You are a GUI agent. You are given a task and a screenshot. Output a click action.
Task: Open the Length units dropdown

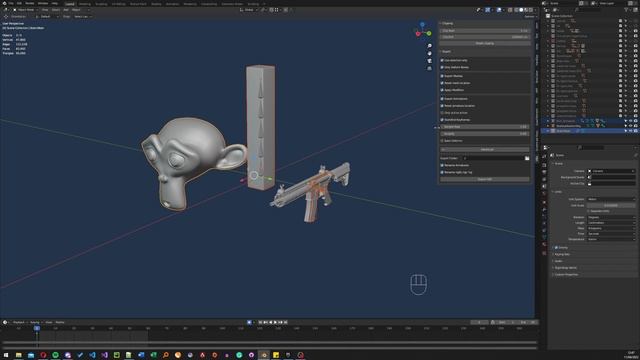point(611,223)
